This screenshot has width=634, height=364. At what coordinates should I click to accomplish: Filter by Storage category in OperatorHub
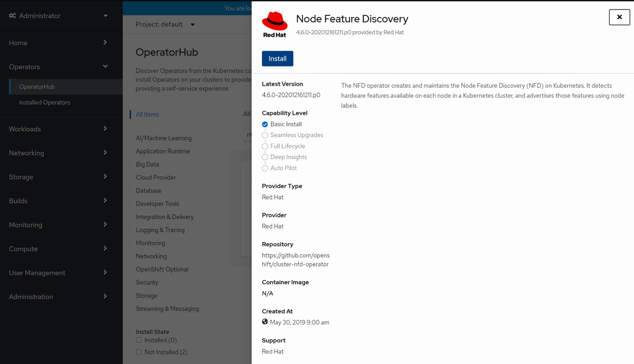tap(146, 296)
